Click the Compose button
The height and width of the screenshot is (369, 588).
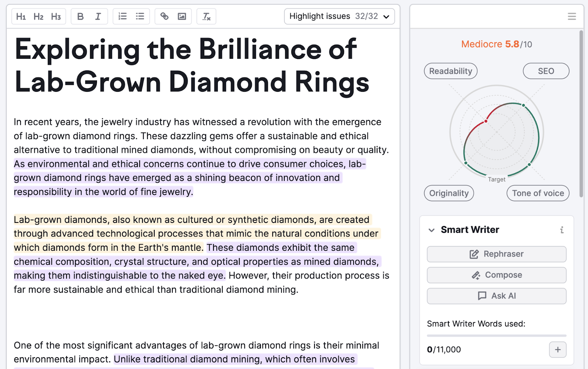click(496, 275)
